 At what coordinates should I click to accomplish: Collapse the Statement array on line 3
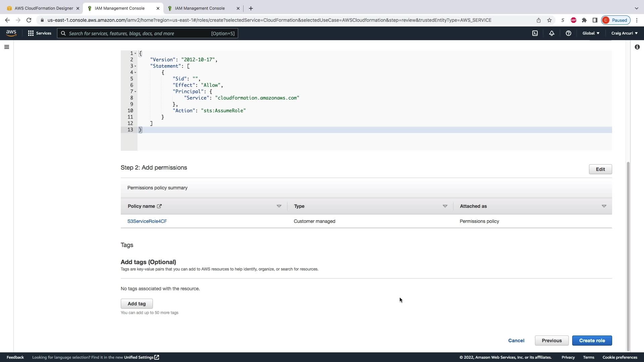(136, 66)
